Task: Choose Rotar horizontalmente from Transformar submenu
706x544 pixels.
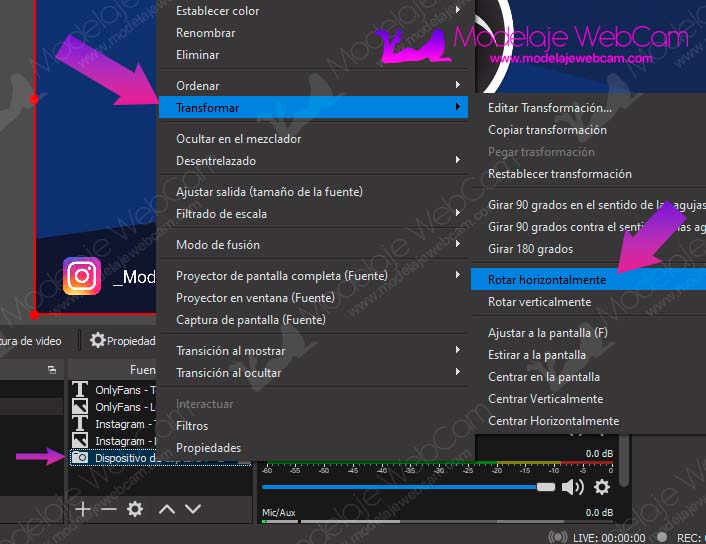Action: [546, 280]
